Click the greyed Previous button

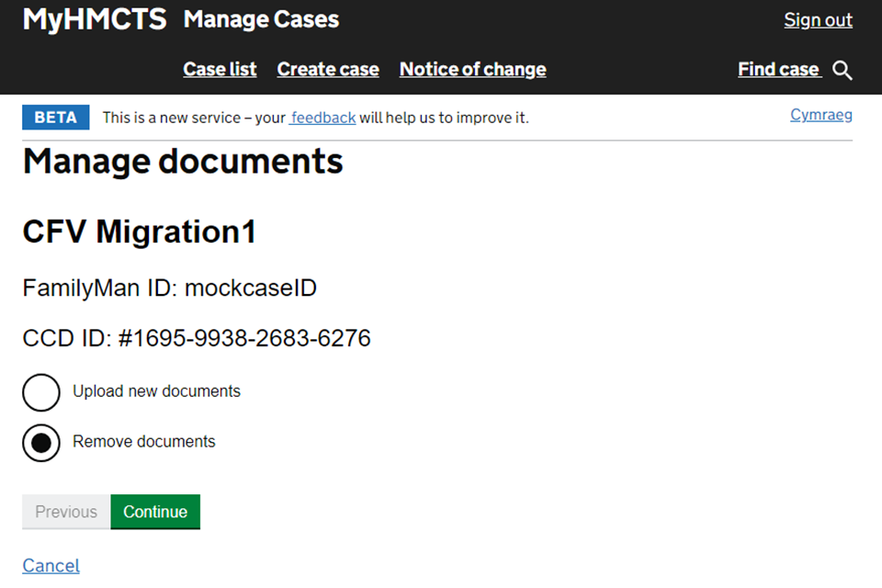pyautogui.click(x=66, y=512)
